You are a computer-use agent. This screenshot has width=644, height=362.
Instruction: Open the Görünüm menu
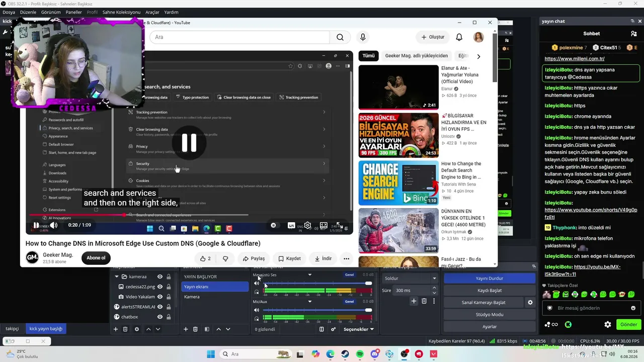[51, 12]
